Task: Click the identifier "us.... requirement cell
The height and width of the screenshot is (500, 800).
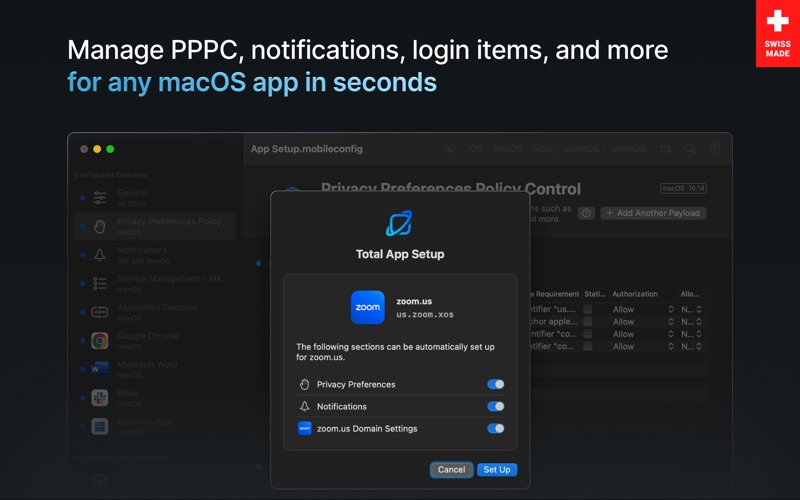Action: (553, 309)
